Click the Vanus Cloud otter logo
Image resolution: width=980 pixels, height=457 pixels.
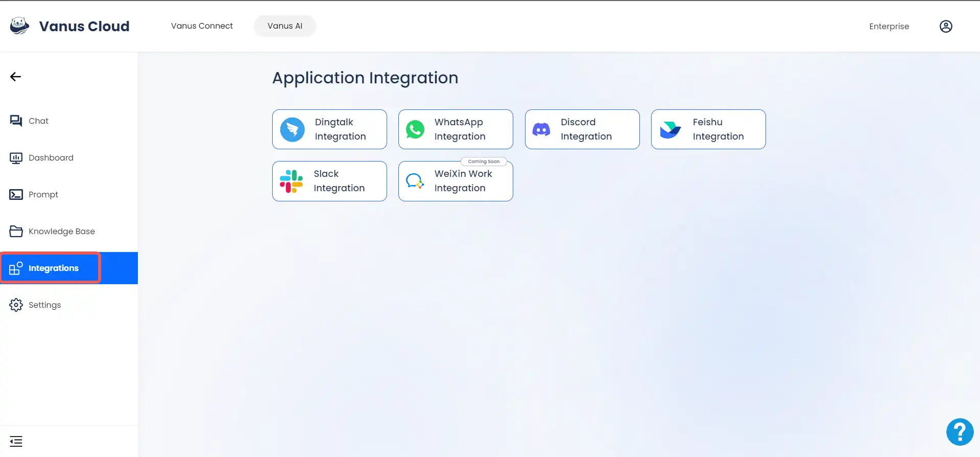19,26
